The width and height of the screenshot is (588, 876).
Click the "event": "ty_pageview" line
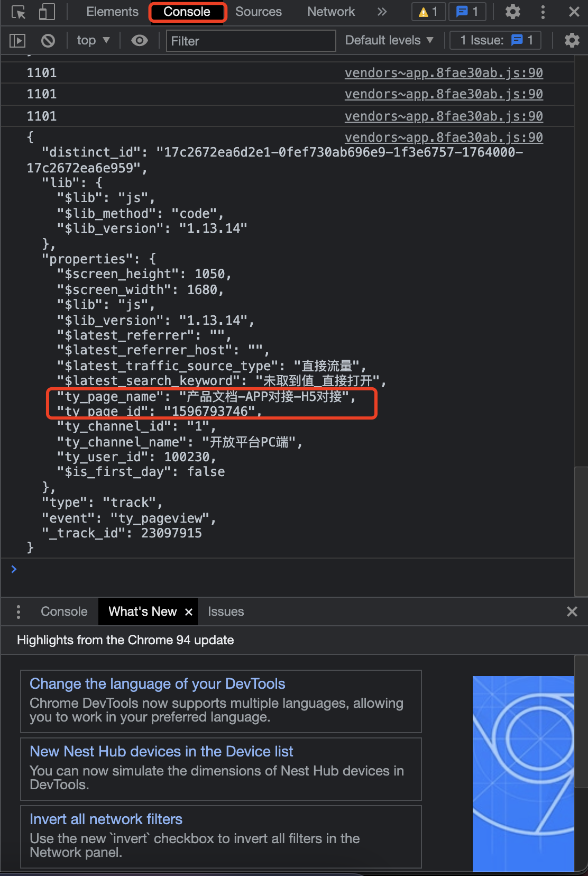tap(129, 518)
